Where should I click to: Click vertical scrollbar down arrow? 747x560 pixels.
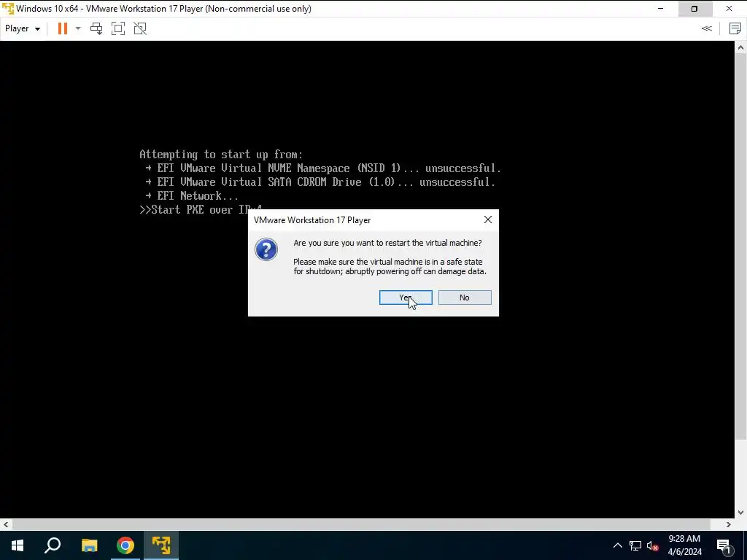(x=741, y=513)
